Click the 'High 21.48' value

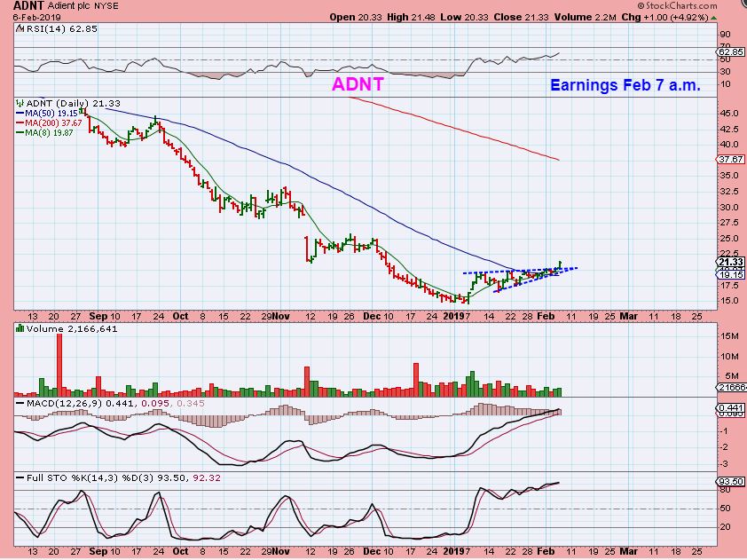[x=411, y=17]
